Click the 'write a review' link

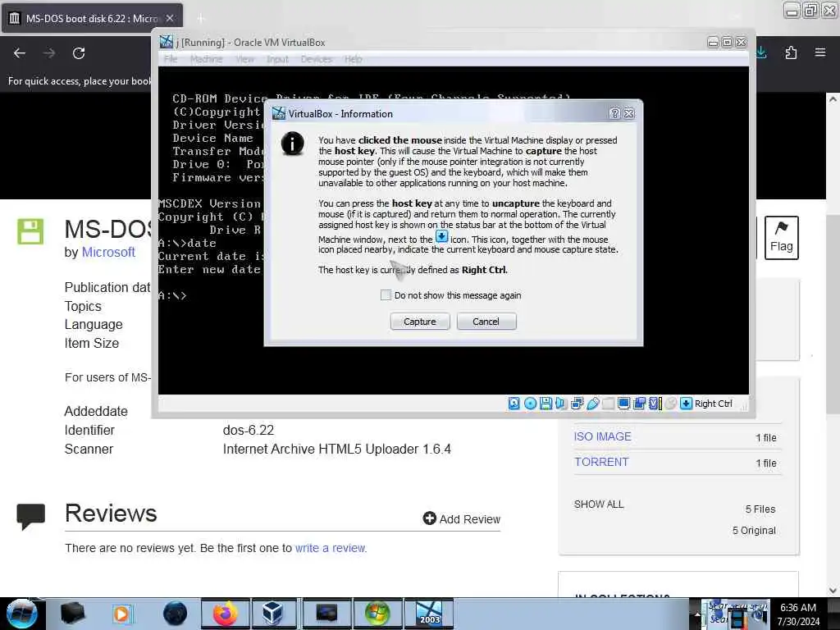[331, 548]
